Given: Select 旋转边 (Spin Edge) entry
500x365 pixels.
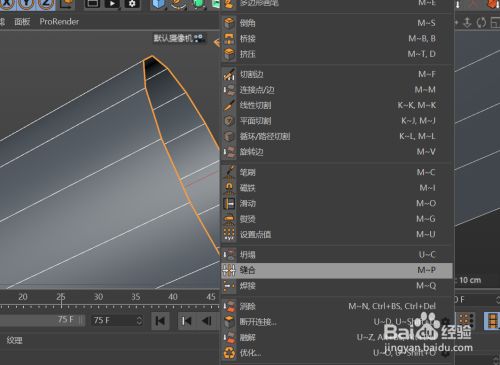Looking at the screenshot, I should click(337, 152).
